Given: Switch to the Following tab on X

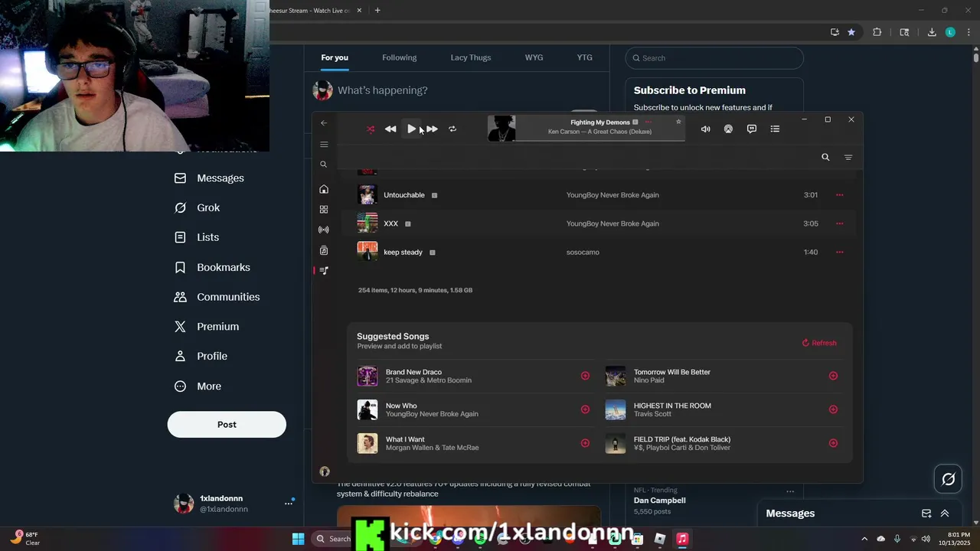Looking at the screenshot, I should coord(400,57).
